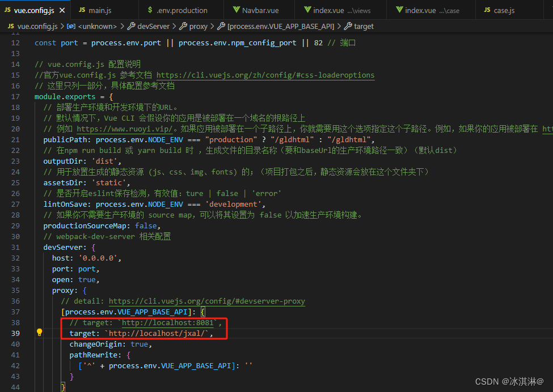Click 'devServer' on line 31
The image size is (553, 392).
click(x=63, y=247)
